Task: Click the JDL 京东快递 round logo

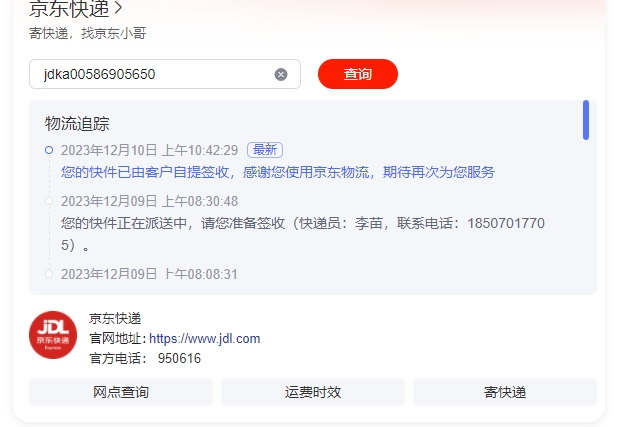Action: point(53,335)
